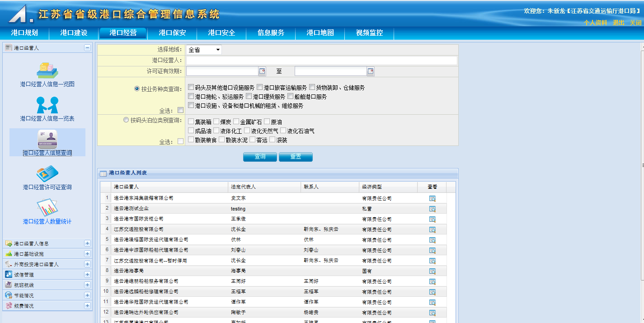Select 按码头泊位类别查询 radio button

(127, 120)
